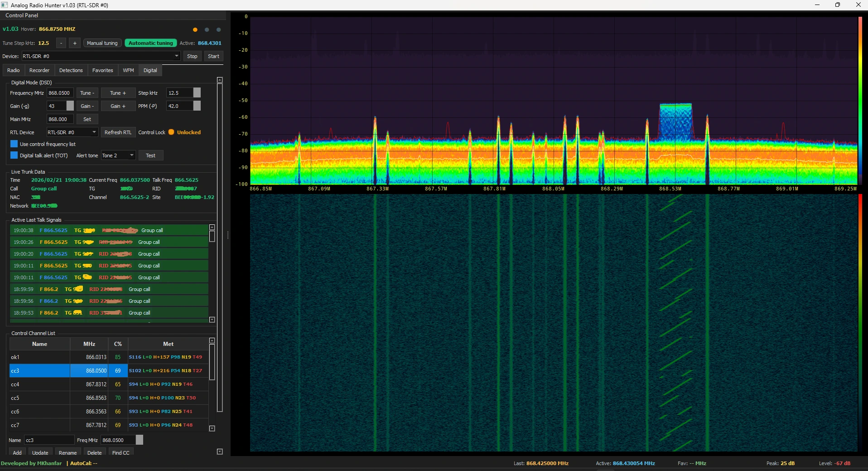868x471 pixels.
Task: Click the first blue status dot
Action: pyautogui.click(x=207, y=29)
